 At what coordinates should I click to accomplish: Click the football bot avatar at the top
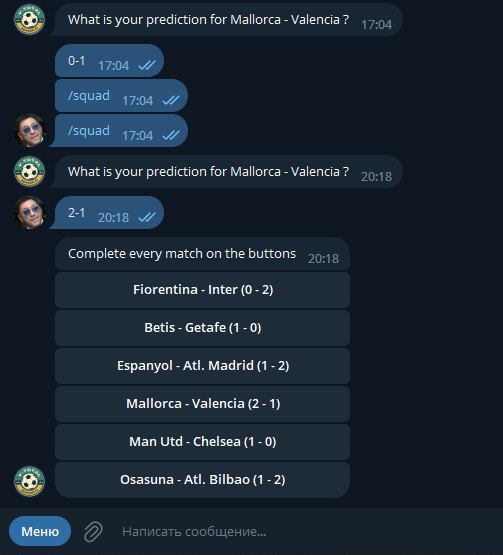tap(29, 19)
